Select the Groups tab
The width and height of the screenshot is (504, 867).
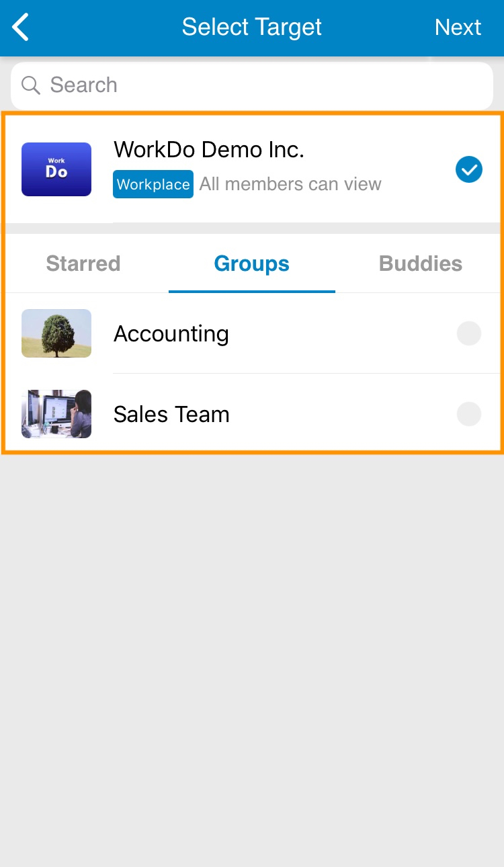[252, 263]
